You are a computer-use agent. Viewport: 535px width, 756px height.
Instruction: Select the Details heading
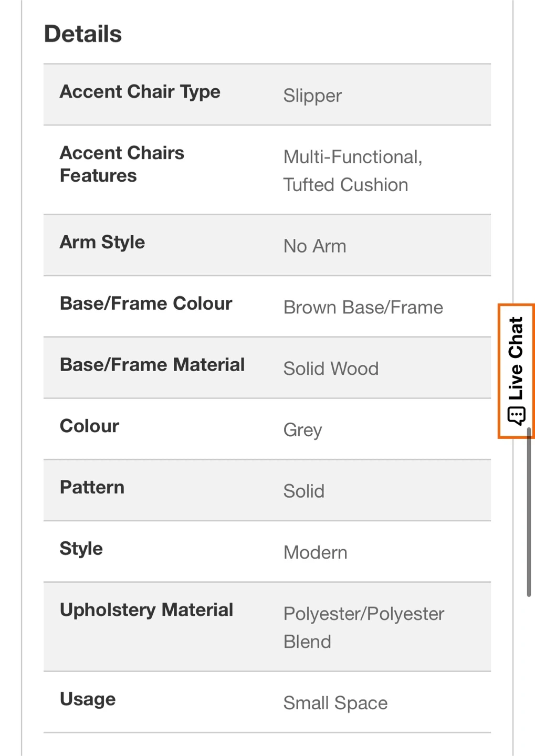83,34
